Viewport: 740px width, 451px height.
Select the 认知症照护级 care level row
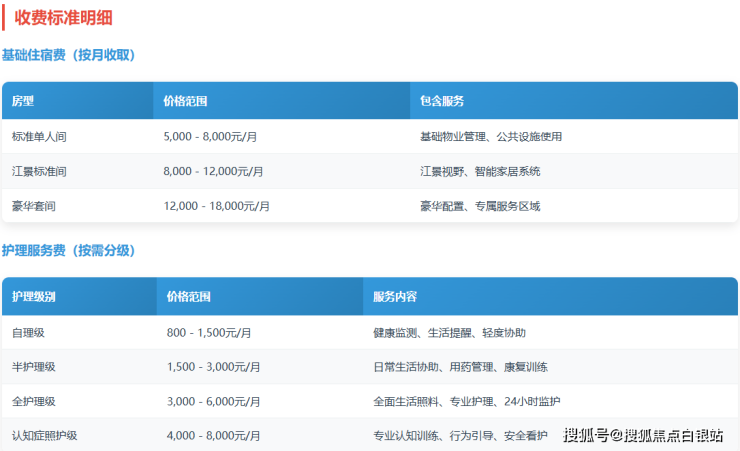point(44,435)
